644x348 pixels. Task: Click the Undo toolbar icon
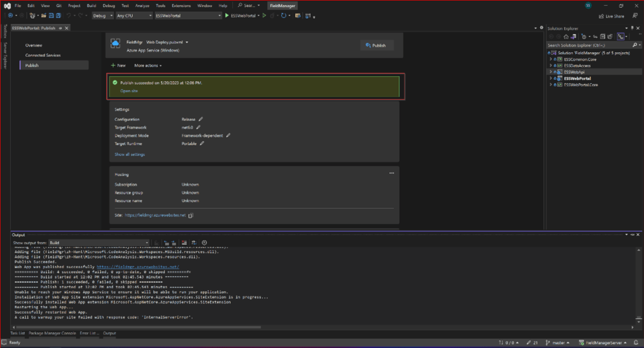pos(69,16)
